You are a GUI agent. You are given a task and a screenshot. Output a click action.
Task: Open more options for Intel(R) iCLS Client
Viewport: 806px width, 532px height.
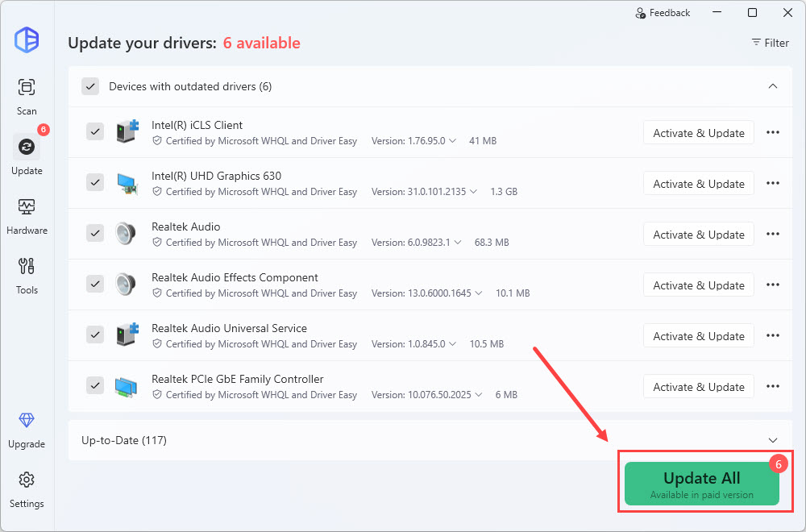(772, 133)
